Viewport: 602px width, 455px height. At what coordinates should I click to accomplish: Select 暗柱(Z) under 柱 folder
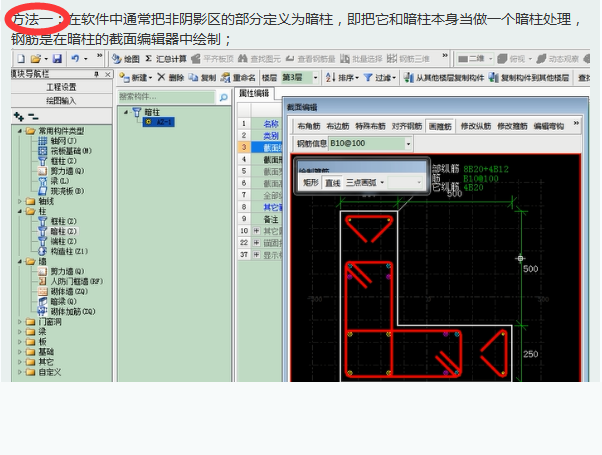pos(58,231)
